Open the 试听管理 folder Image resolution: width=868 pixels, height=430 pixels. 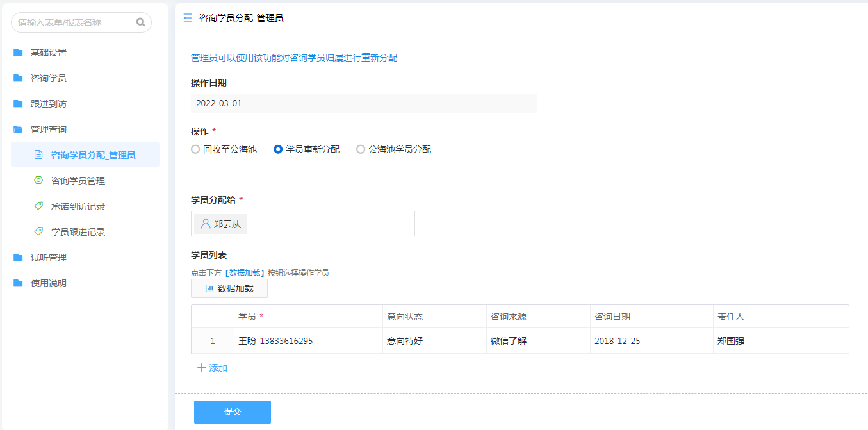point(49,258)
